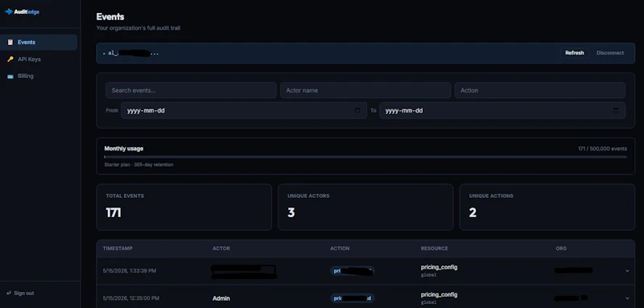Viewport: 644px width, 308px height.
Task: Click the Sign out arrow icon
Action: 9,294
